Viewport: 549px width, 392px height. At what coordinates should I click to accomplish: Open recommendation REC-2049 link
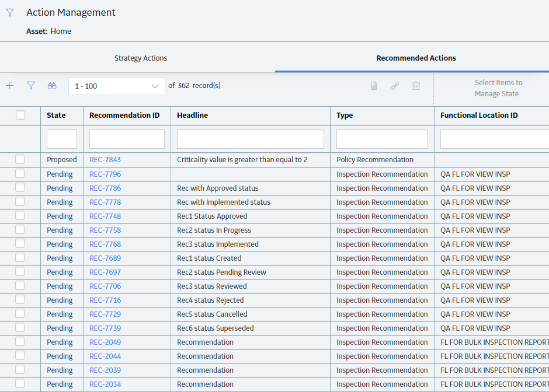pos(105,342)
